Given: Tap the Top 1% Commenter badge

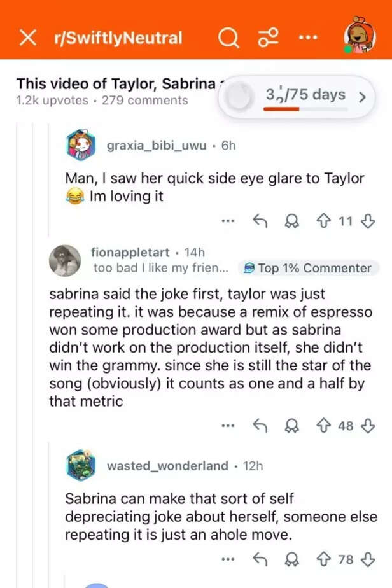Looking at the screenshot, I should [x=308, y=268].
